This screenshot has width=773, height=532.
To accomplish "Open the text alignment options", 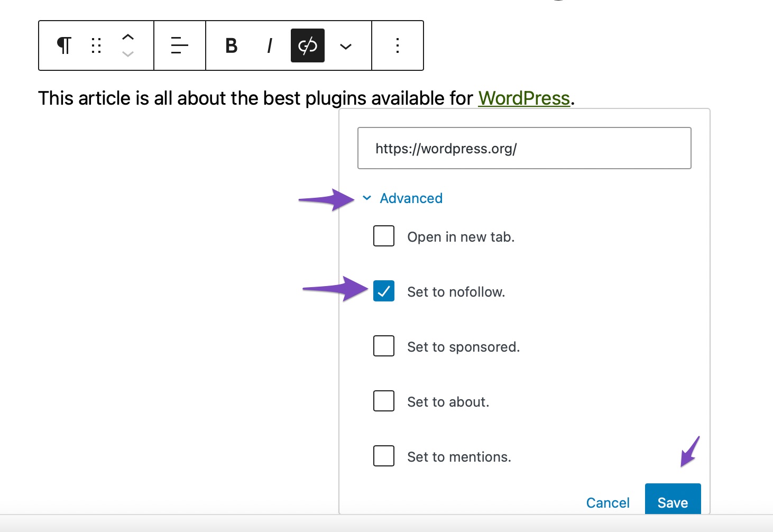I will pyautogui.click(x=180, y=45).
